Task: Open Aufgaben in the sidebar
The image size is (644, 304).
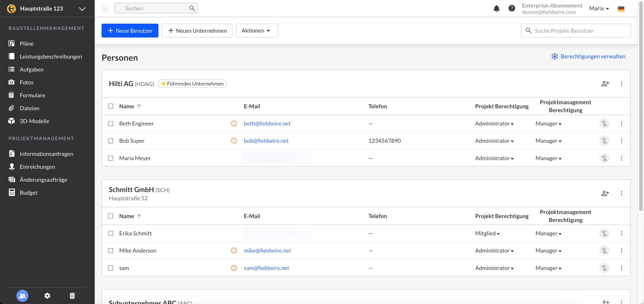Action: point(31,70)
